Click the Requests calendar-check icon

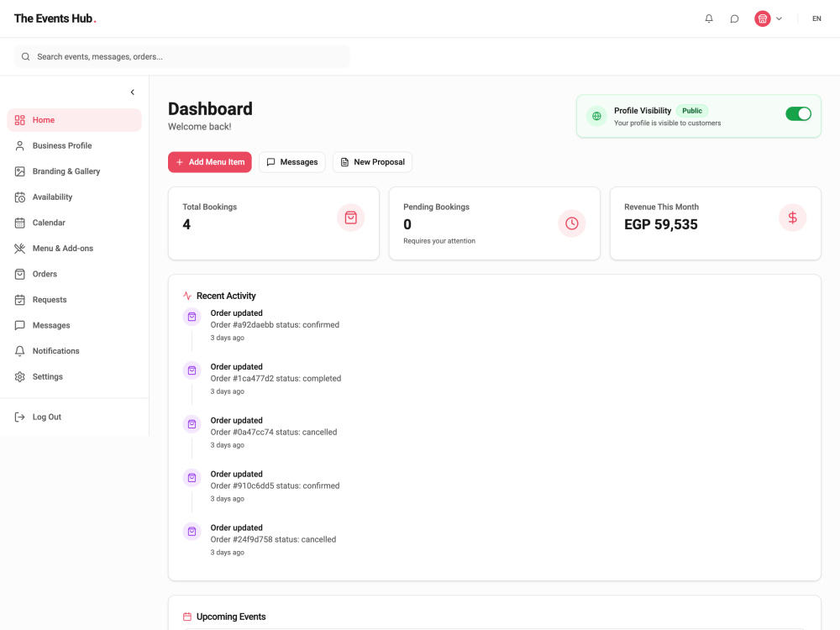point(20,300)
